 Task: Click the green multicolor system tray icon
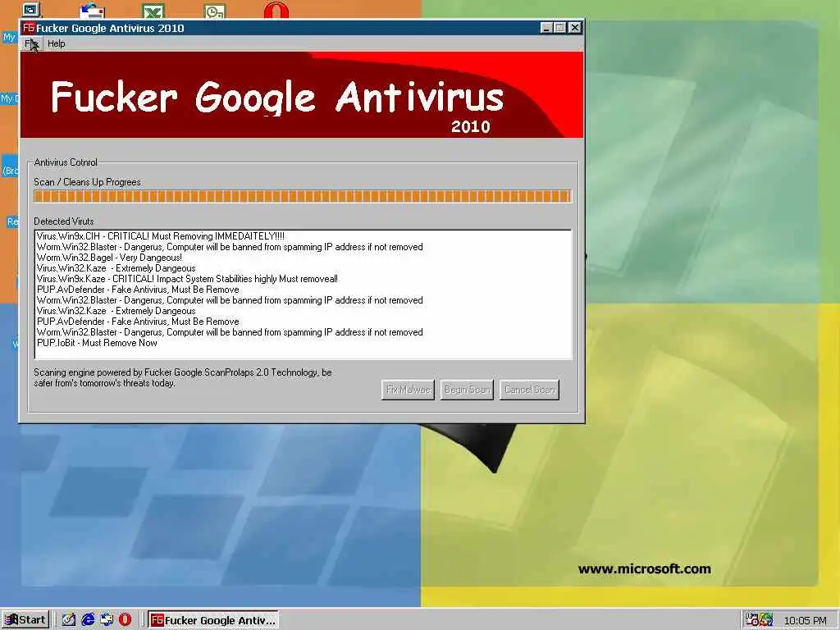(767, 620)
